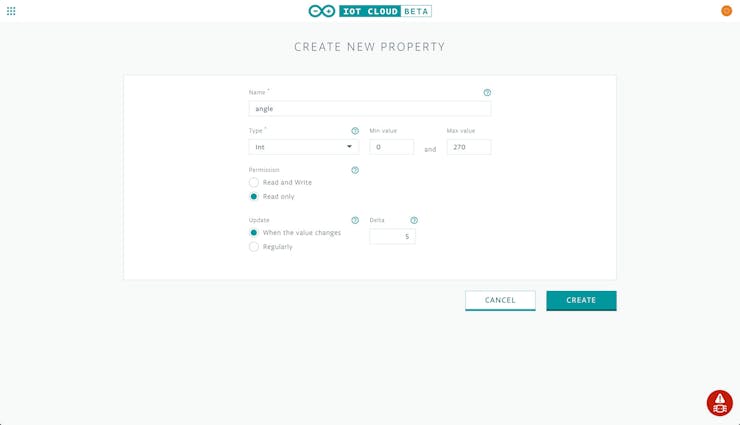This screenshot has height=425, width=740.
Task: Focus the Name field containing angle
Action: pyautogui.click(x=370, y=108)
